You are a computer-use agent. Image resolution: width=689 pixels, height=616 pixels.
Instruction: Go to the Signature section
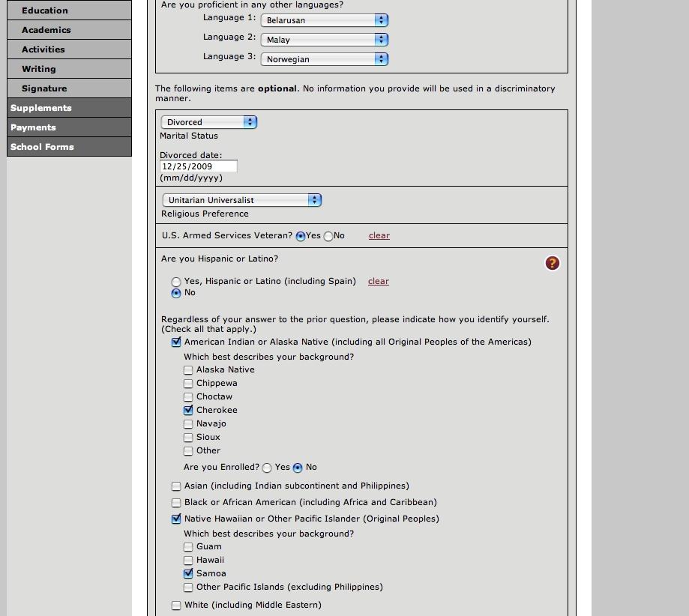click(69, 88)
